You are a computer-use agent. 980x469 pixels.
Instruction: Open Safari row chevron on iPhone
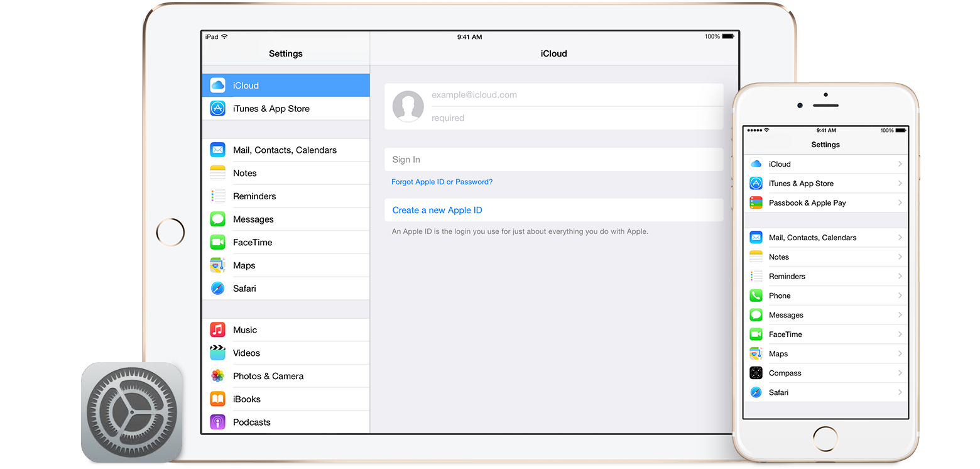click(900, 392)
